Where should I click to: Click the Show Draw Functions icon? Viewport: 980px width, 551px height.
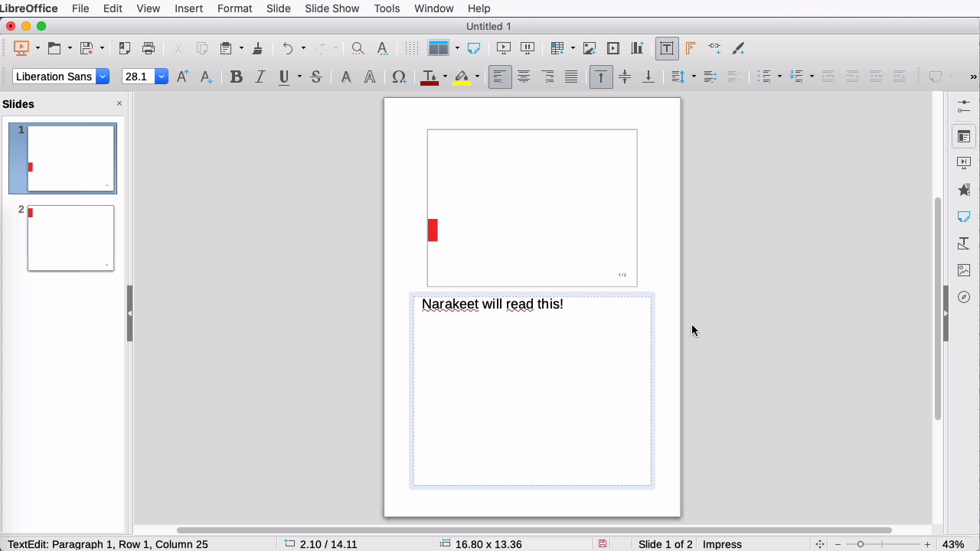coord(739,48)
